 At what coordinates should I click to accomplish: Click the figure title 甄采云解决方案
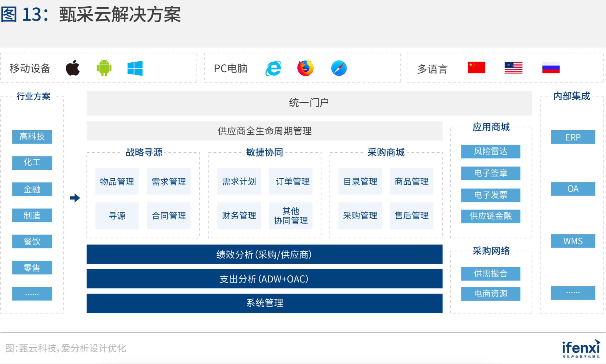[x=120, y=15]
